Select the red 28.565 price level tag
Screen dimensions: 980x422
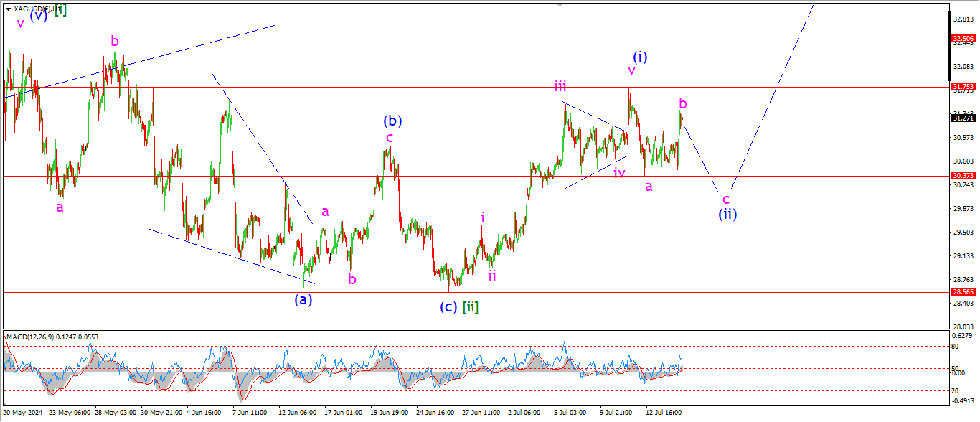point(963,292)
